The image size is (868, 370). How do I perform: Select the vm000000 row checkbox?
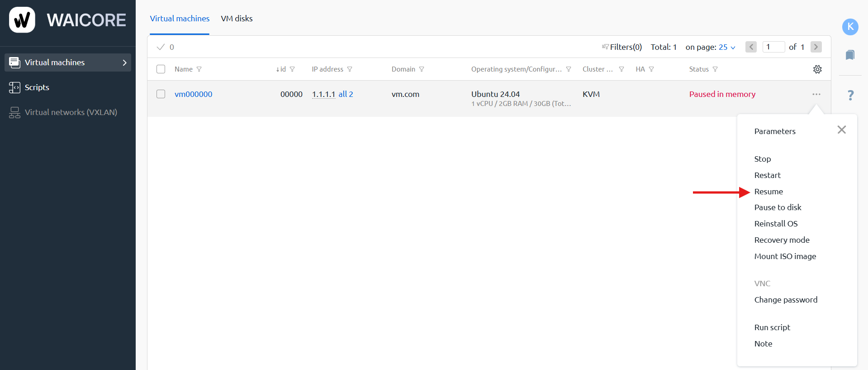pyautogui.click(x=161, y=94)
